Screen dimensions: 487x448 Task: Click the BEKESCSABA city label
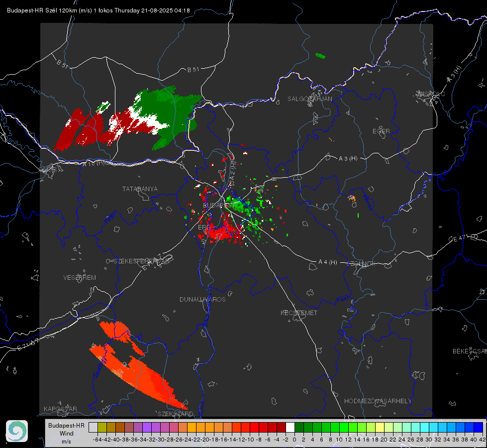(470, 351)
